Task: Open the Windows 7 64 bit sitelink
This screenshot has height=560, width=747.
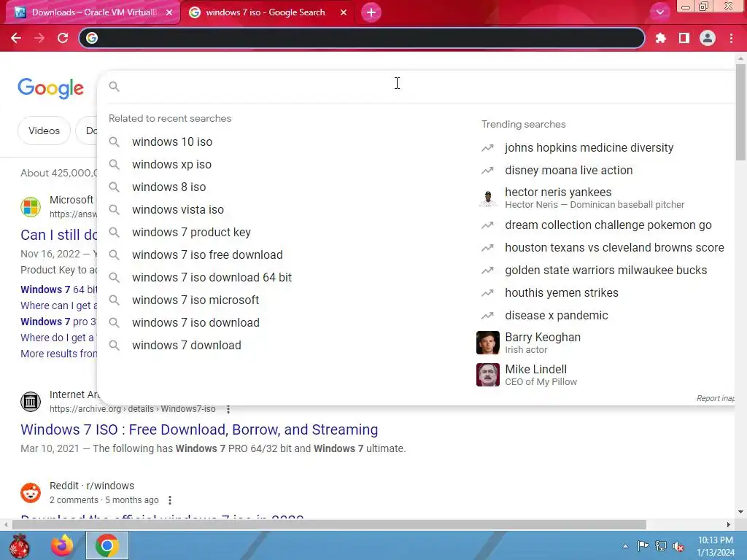Action: [58, 289]
